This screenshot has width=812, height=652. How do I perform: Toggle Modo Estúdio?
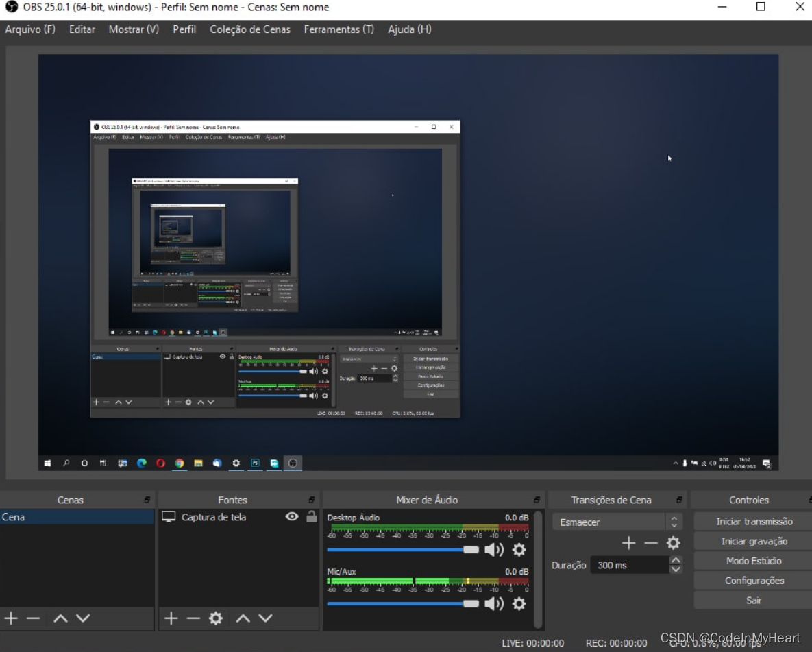(754, 561)
